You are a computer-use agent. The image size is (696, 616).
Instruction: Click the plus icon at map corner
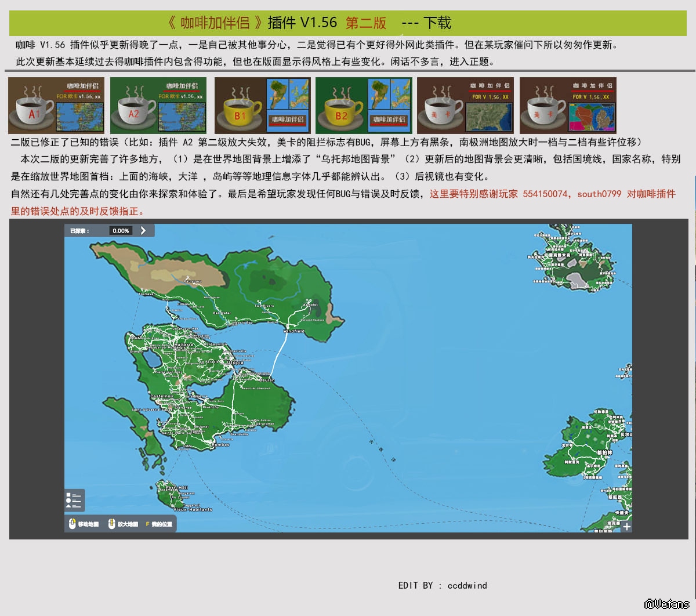pos(626,527)
